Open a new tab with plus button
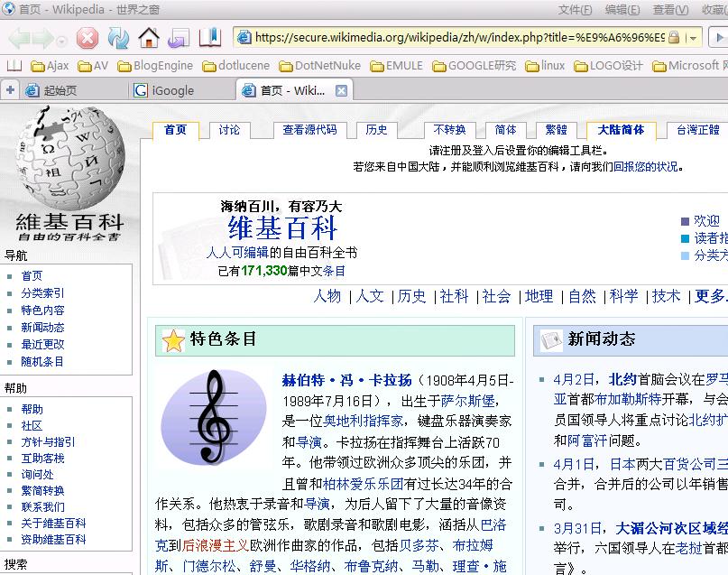This screenshot has width=728, height=575. (10, 90)
